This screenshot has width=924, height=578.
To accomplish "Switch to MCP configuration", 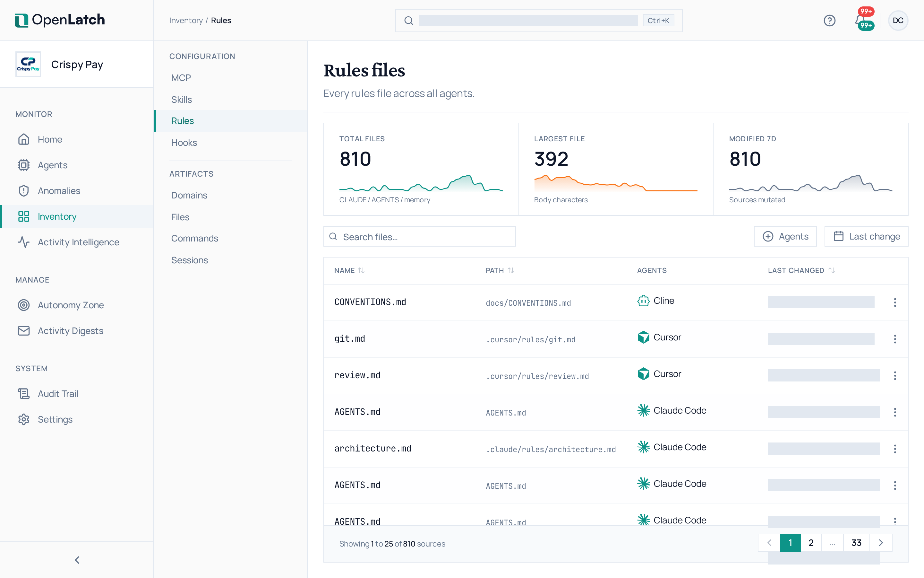I will click(x=231, y=78).
